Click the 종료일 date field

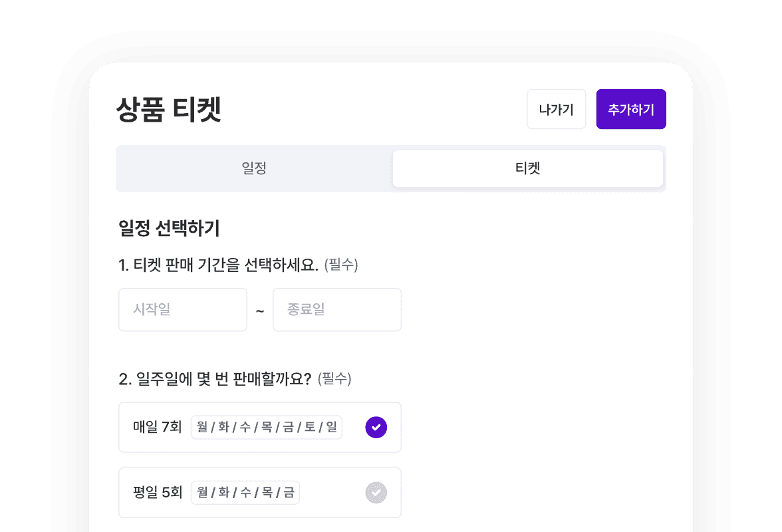(x=337, y=310)
